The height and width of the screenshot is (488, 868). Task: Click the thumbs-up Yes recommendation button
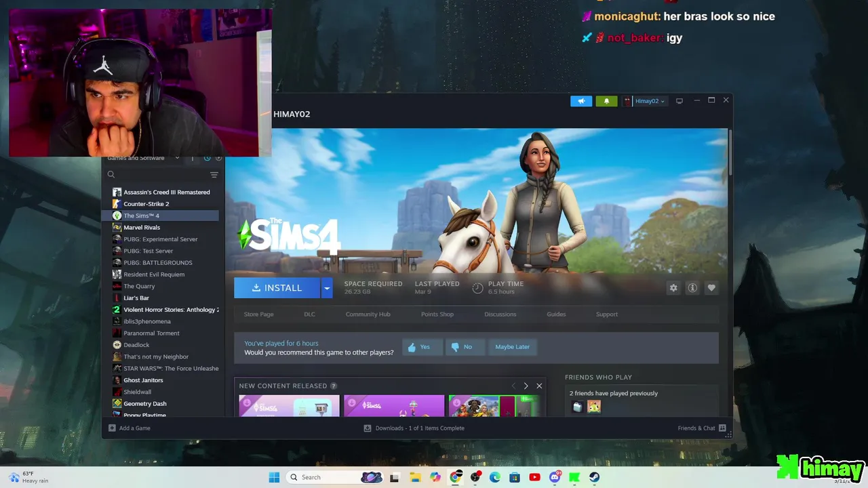pyautogui.click(x=422, y=347)
